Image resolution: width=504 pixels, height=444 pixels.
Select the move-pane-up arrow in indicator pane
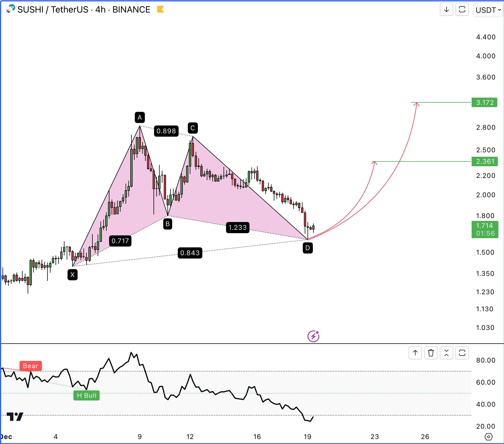[x=416, y=353]
